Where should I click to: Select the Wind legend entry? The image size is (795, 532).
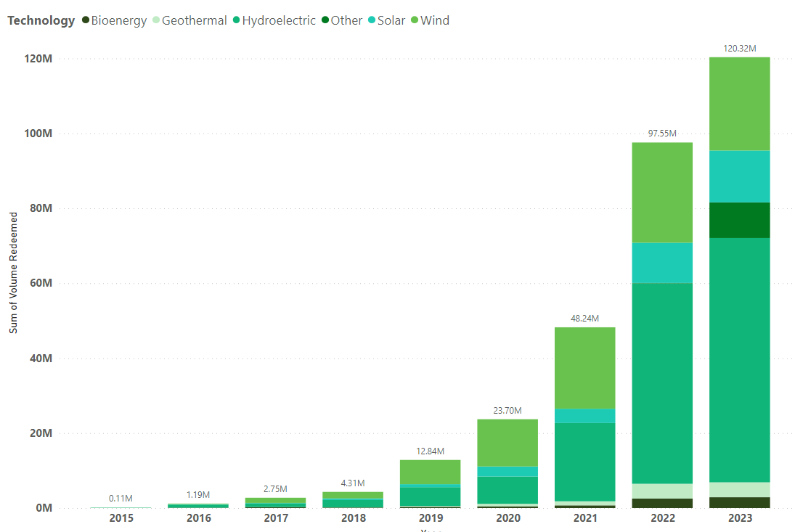point(431,20)
